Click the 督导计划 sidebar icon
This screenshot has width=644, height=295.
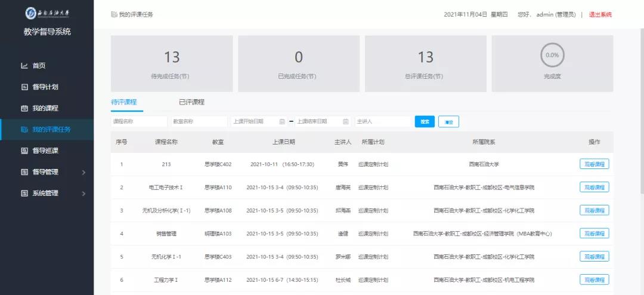pos(24,87)
